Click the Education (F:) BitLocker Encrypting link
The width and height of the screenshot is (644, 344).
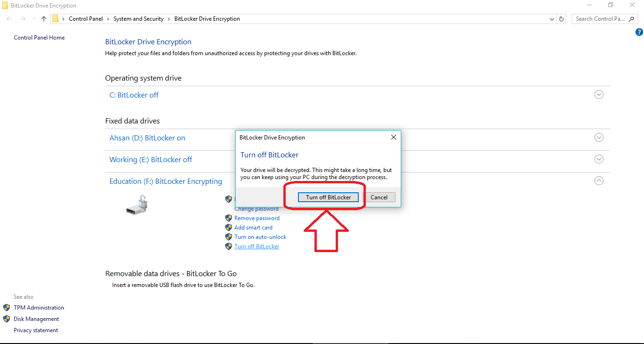tap(165, 181)
